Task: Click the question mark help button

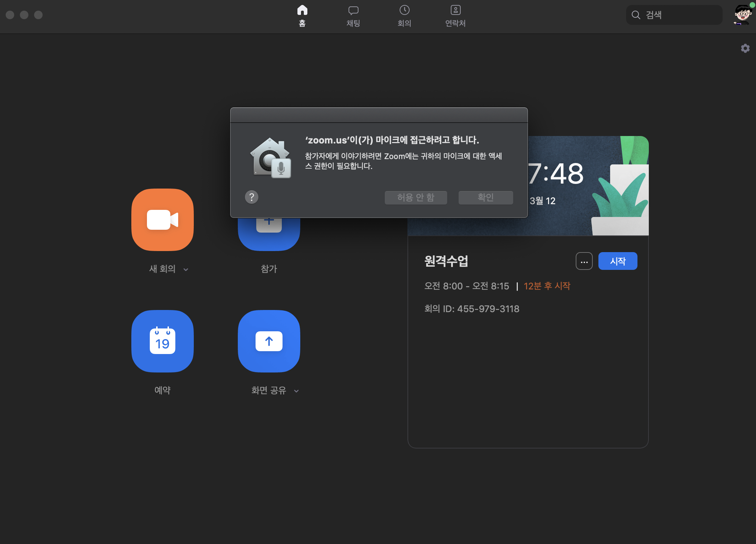Action: [x=252, y=197]
